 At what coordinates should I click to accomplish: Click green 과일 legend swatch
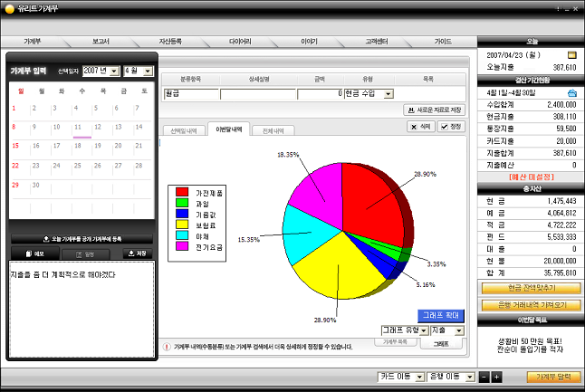[x=182, y=203]
